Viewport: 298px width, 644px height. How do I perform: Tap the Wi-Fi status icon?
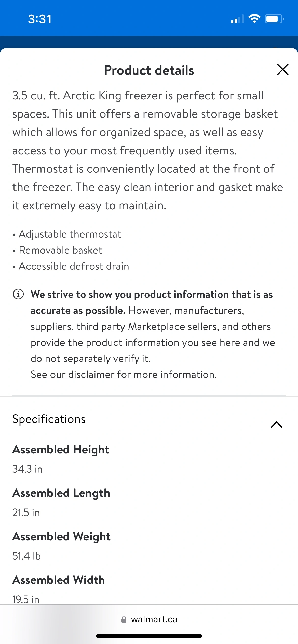click(x=254, y=19)
